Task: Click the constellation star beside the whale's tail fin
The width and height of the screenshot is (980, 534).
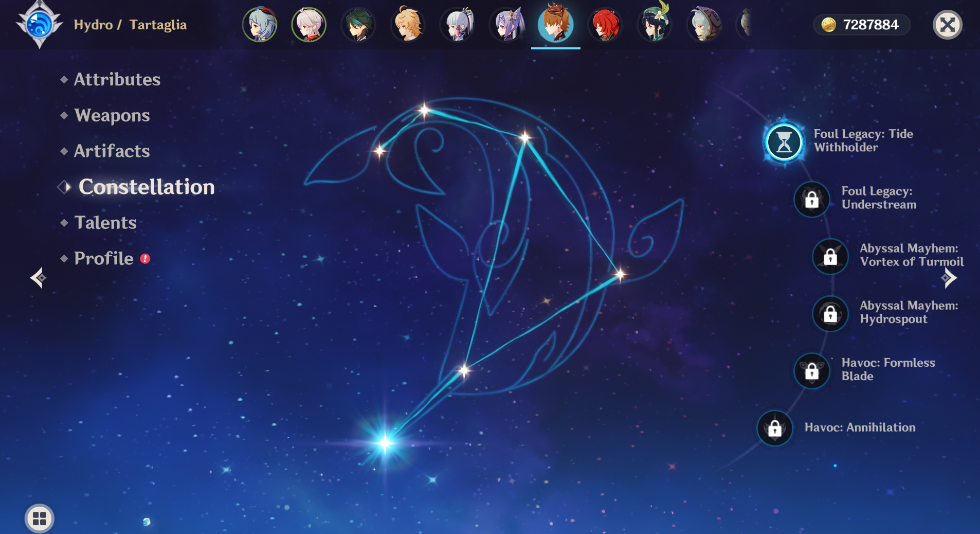Action: click(379, 151)
